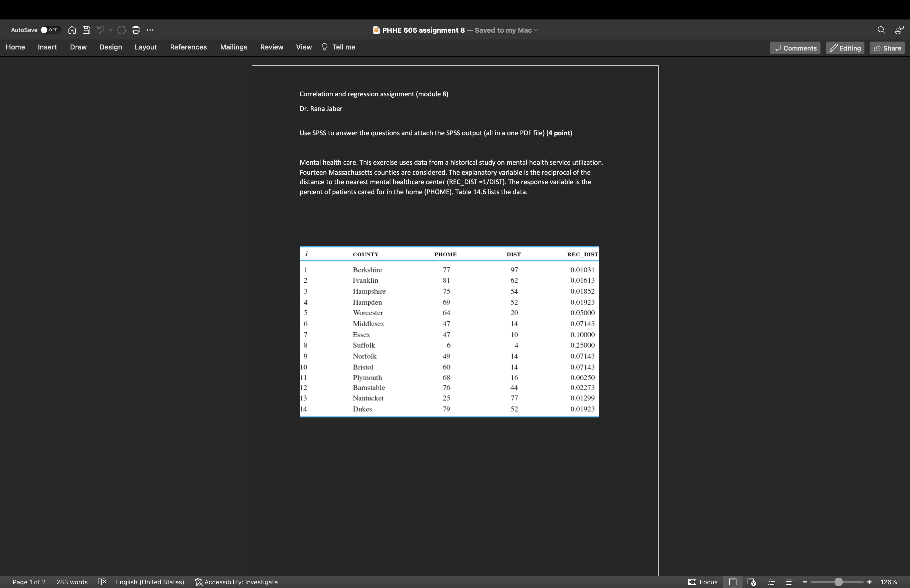Viewport: 910px width, 588px height.
Task: Save the document using the Save icon
Action: point(86,30)
